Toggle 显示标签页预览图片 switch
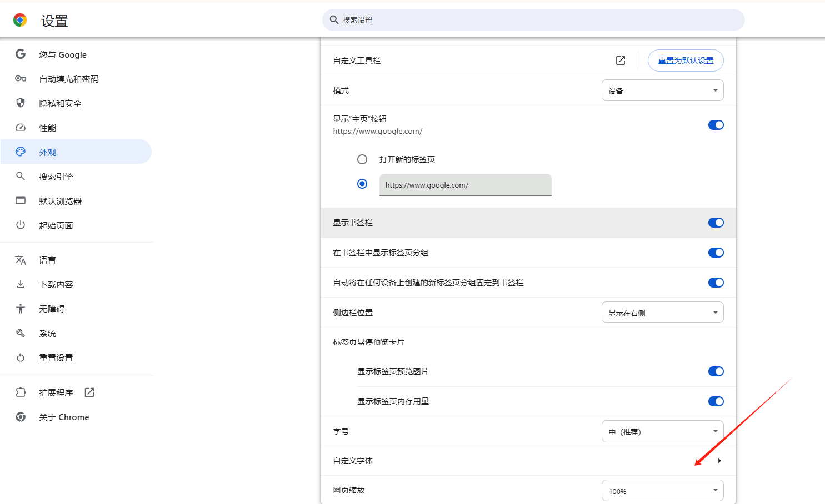Image resolution: width=825 pixels, height=504 pixels. tap(716, 371)
